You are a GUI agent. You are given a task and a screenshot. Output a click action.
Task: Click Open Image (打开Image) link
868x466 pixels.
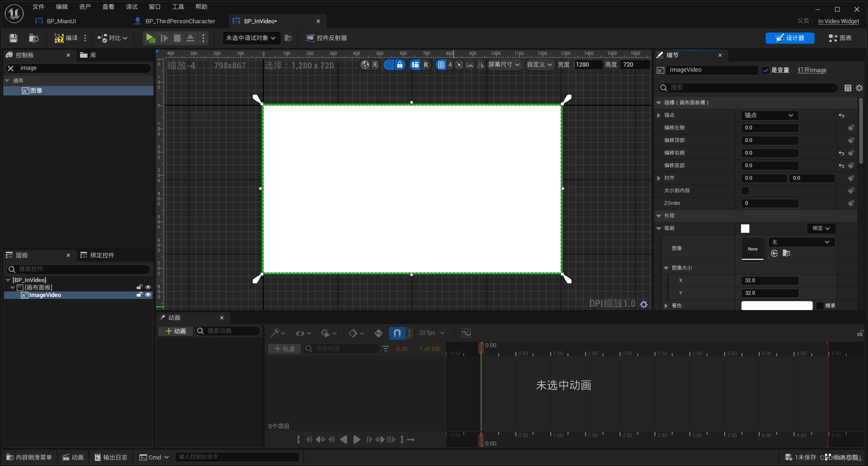click(x=812, y=70)
